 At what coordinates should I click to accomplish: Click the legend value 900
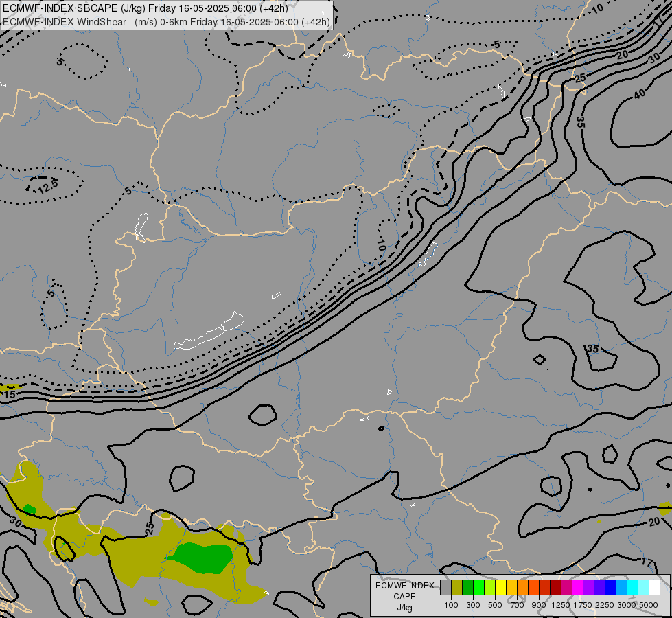[x=539, y=605]
